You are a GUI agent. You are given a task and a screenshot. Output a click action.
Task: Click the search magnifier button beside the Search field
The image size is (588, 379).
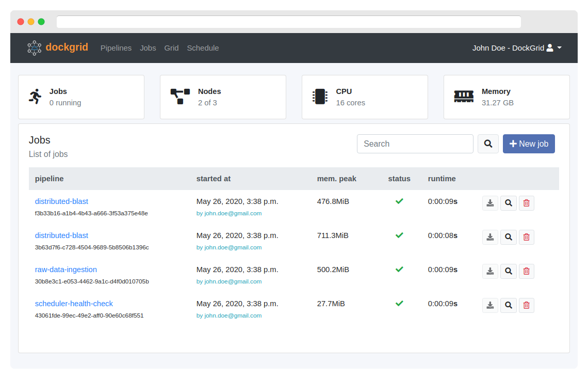(x=488, y=144)
